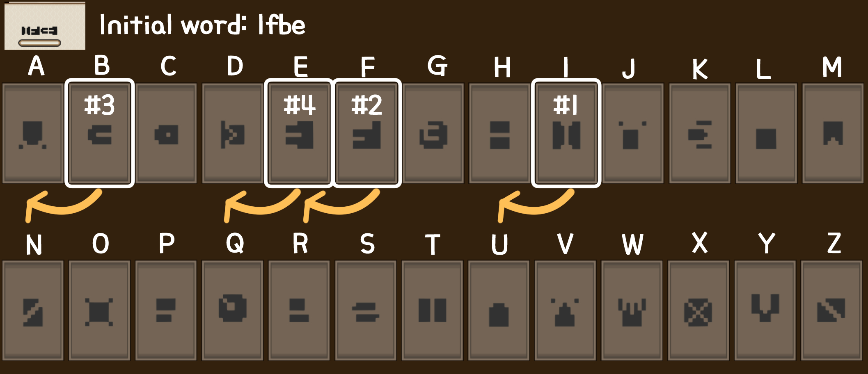The width and height of the screenshot is (868, 374).
Task: Click the glyph tile under letter K
Action: coord(700,133)
